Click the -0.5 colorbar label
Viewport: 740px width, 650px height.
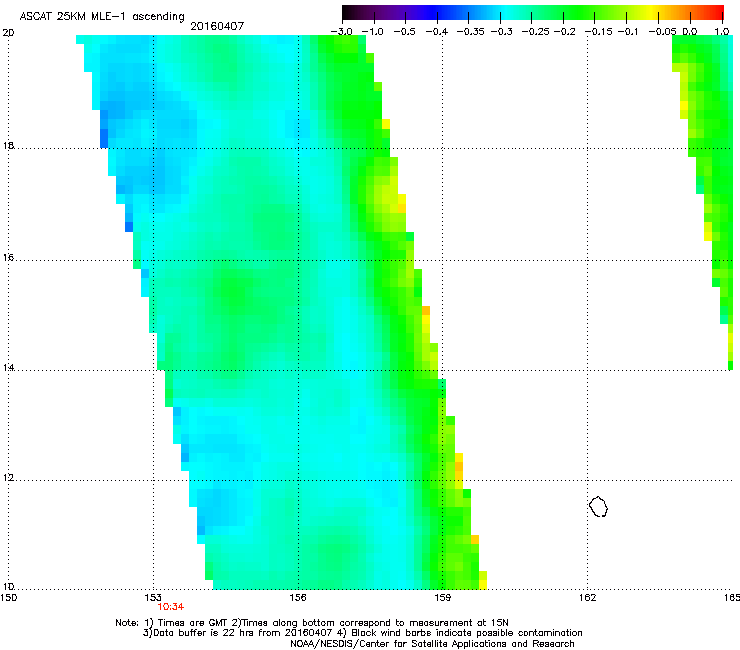point(404,32)
